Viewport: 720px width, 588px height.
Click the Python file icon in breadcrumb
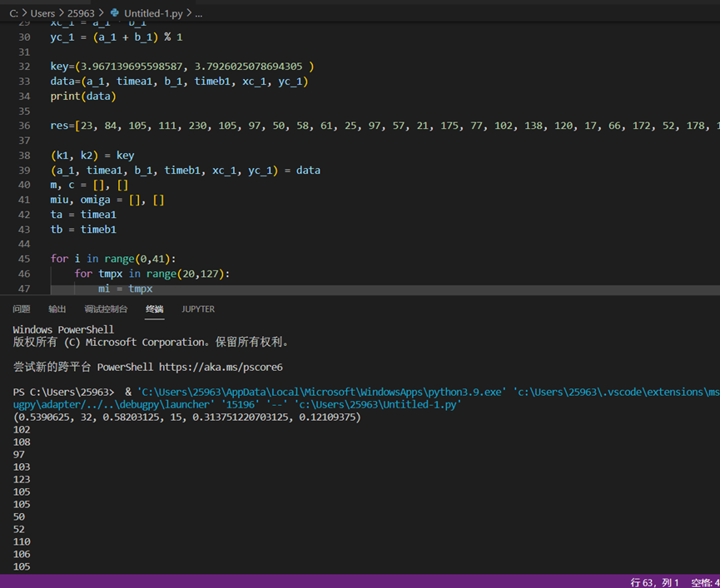pyautogui.click(x=115, y=14)
